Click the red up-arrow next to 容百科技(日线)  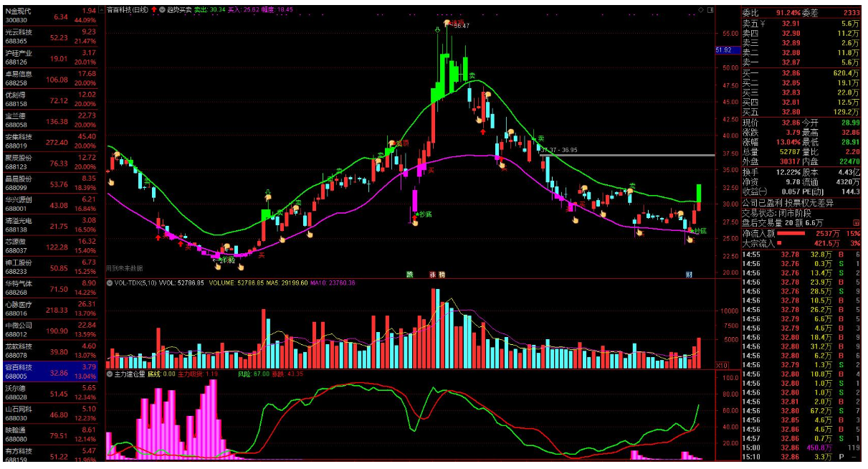tap(153, 11)
